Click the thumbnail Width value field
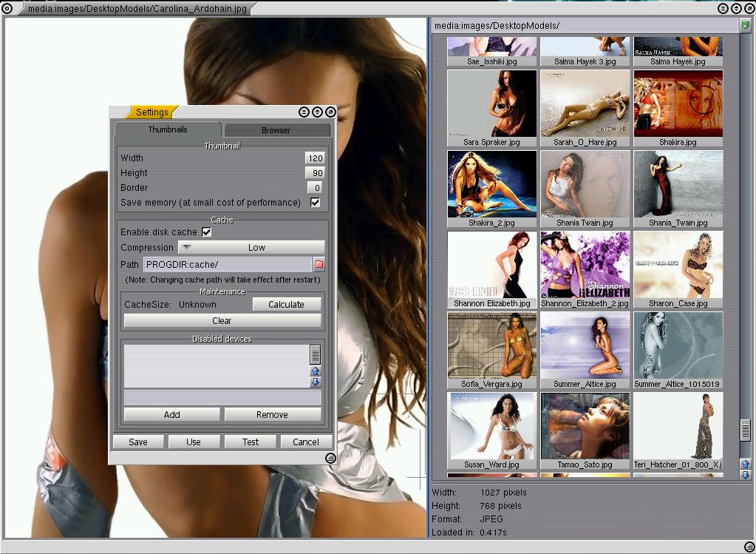 pos(316,158)
